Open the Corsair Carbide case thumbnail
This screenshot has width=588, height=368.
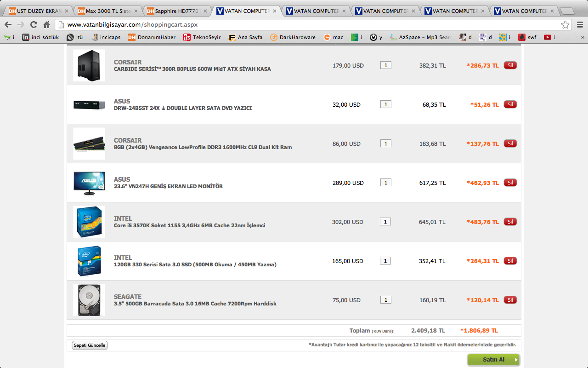(89, 65)
